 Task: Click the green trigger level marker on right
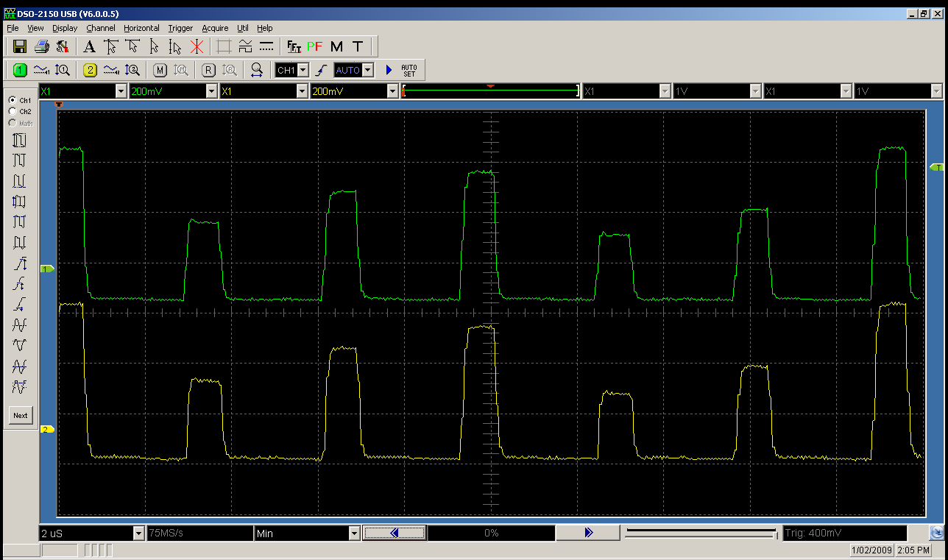point(936,168)
